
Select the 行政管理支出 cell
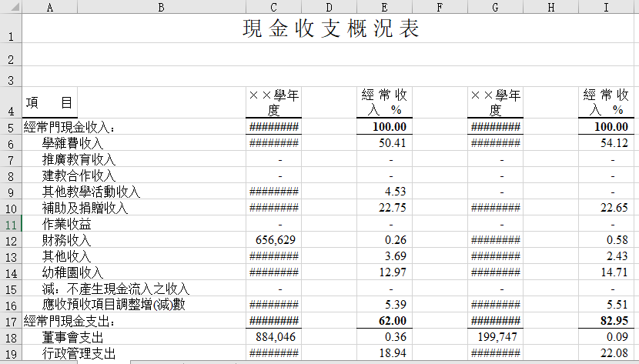click(x=79, y=353)
